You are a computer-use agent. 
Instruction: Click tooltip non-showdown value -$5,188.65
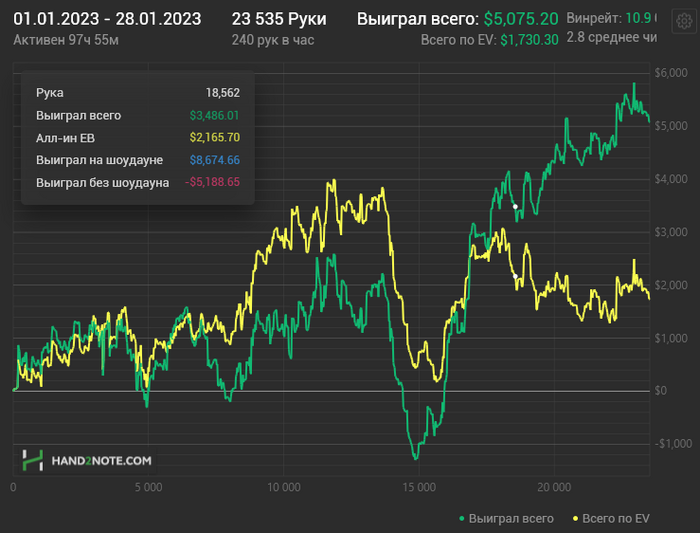(212, 182)
